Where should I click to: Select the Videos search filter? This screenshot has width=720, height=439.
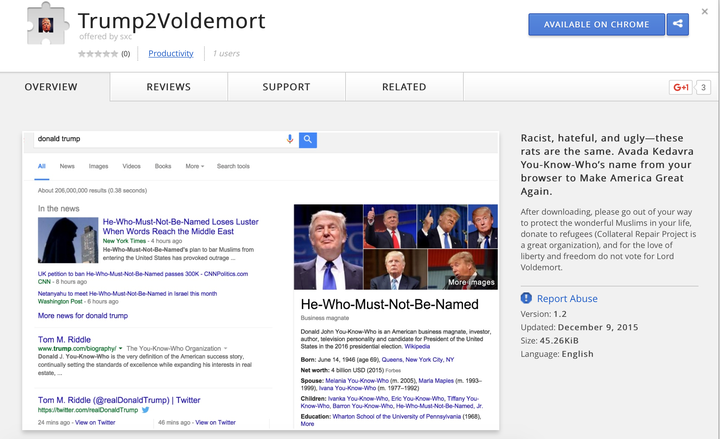pyautogui.click(x=131, y=166)
